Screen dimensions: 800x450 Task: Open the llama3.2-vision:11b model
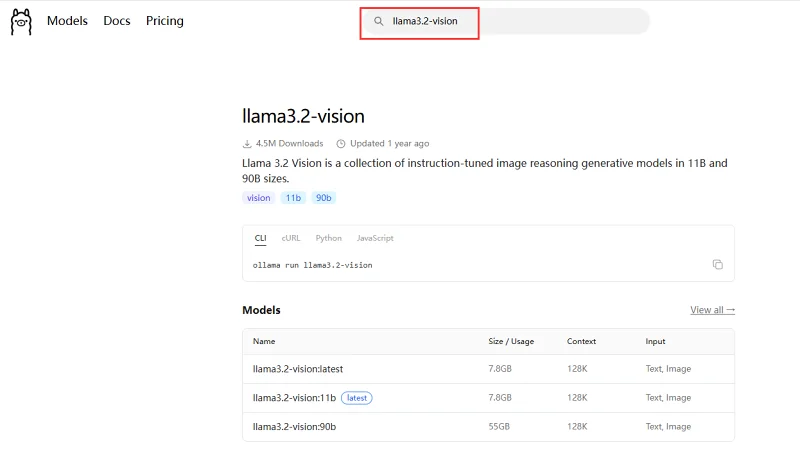(294, 398)
